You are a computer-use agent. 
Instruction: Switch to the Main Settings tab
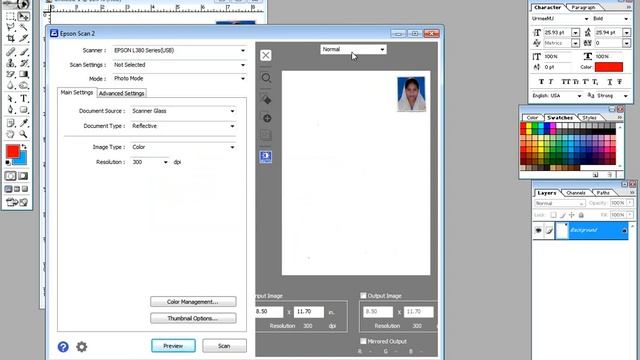pos(77,93)
